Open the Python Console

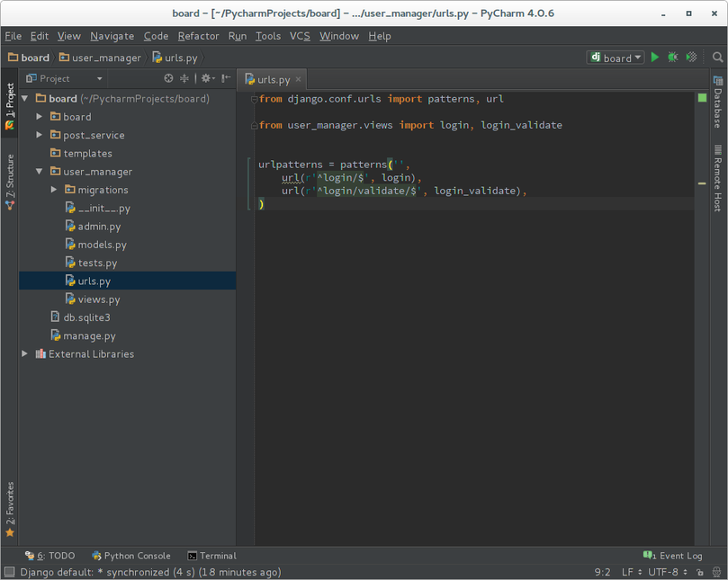[130, 556]
